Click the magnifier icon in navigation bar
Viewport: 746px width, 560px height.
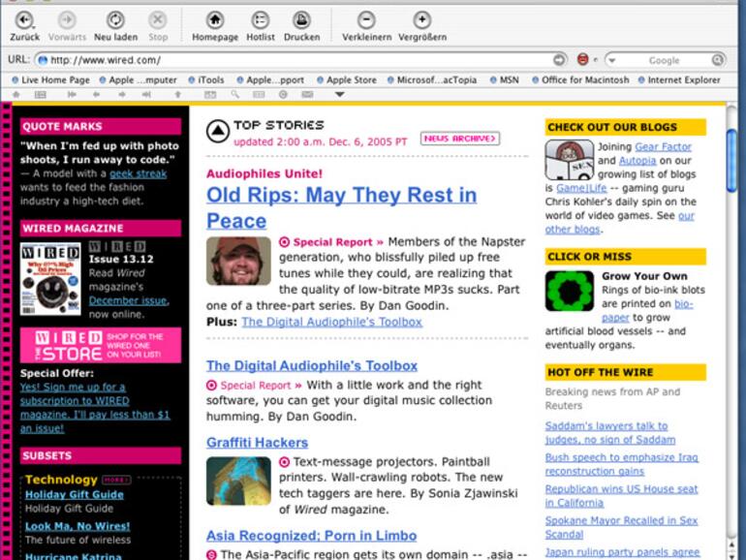pos(234,94)
